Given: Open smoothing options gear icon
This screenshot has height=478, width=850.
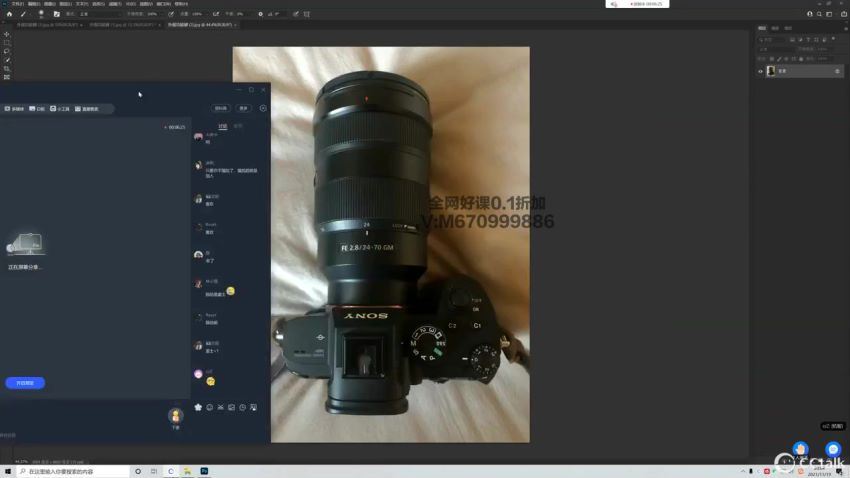Looking at the screenshot, I should coord(260,14).
